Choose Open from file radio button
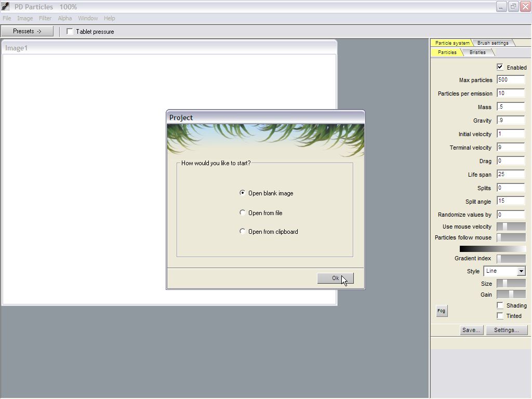The width and height of the screenshot is (532, 399). pos(243,212)
